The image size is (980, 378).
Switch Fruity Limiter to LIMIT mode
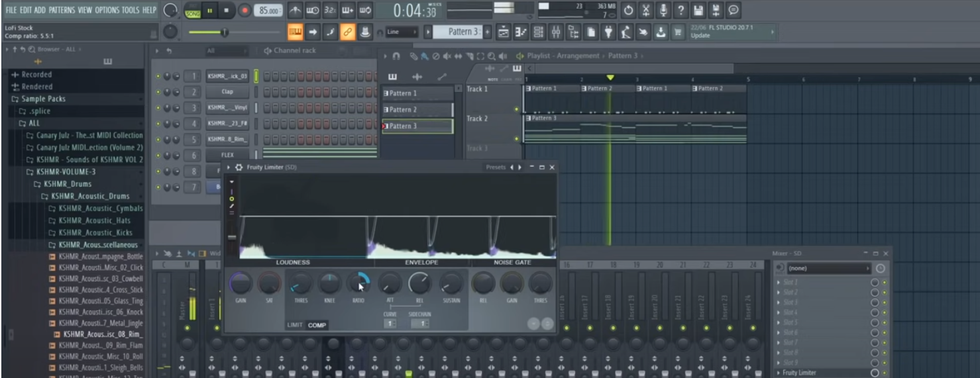(x=295, y=325)
